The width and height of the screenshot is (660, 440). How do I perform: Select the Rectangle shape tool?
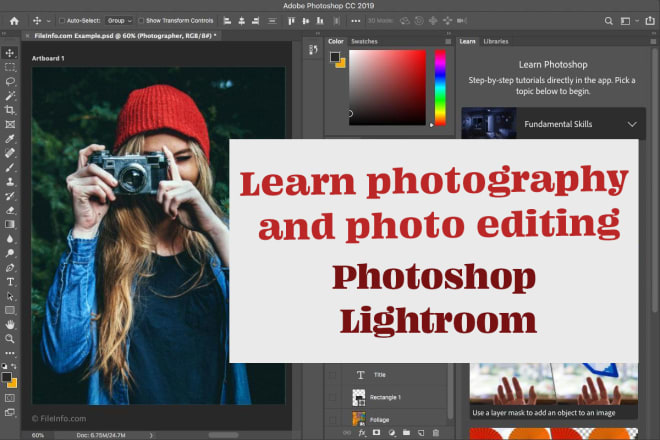(10, 310)
